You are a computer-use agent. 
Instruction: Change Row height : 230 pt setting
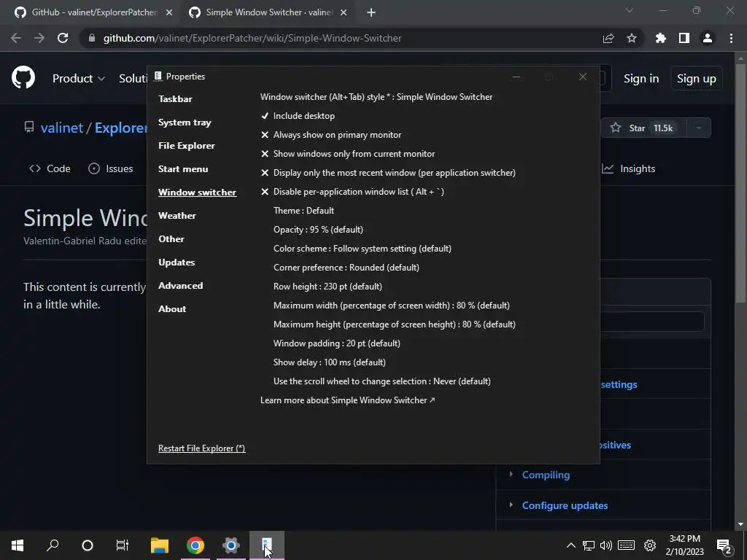pos(328,287)
